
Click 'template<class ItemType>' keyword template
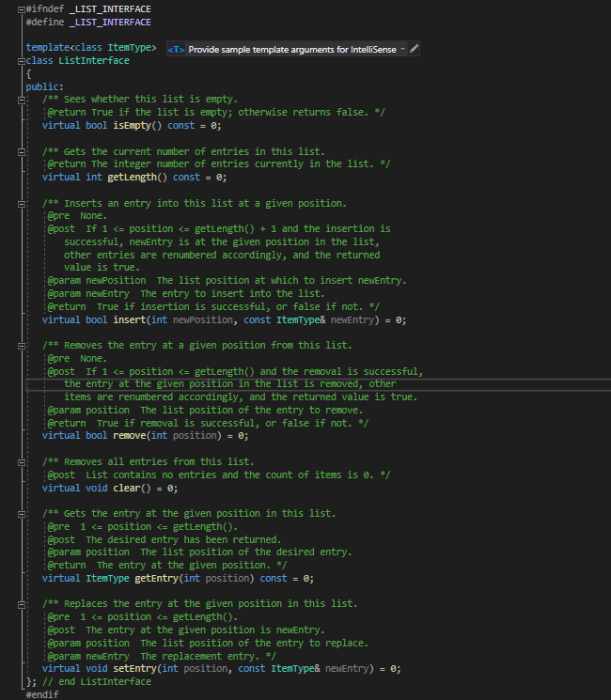(48, 47)
